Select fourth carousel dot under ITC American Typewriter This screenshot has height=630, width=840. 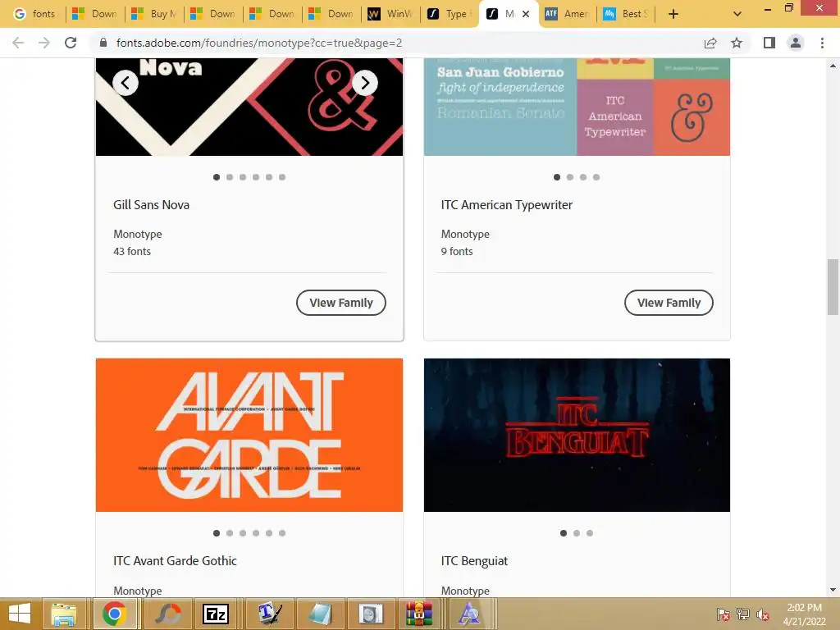tap(596, 177)
